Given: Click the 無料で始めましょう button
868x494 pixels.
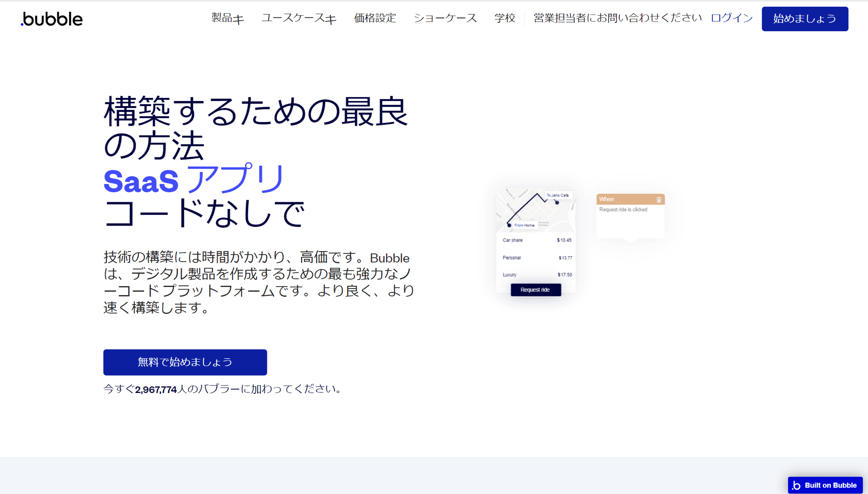Looking at the screenshot, I should (x=185, y=362).
